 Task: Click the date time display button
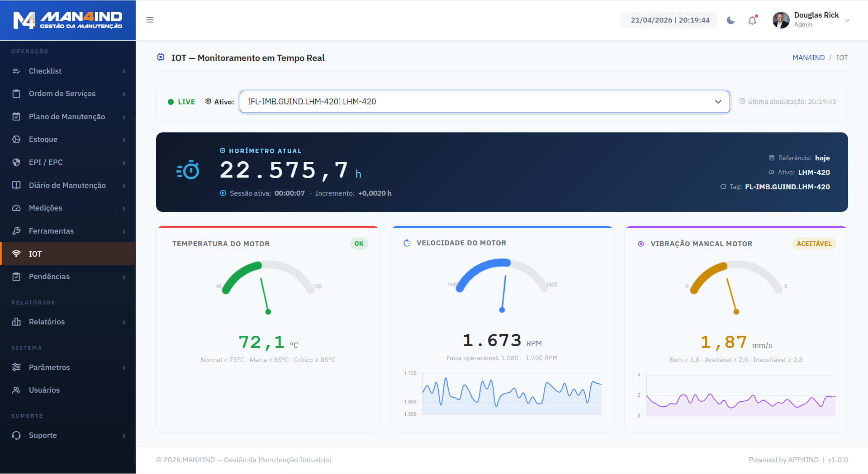[669, 20]
